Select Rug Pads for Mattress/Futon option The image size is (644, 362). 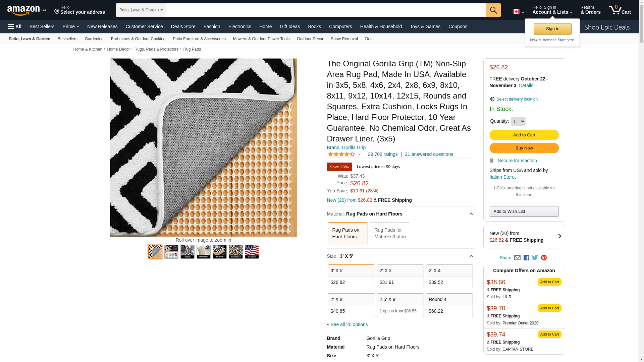coord(390,233)
